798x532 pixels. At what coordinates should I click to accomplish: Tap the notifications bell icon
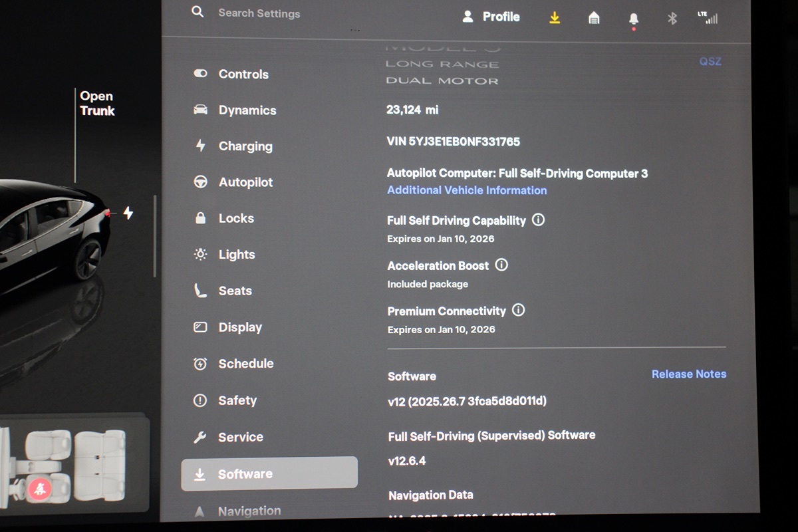pos(633,19)
